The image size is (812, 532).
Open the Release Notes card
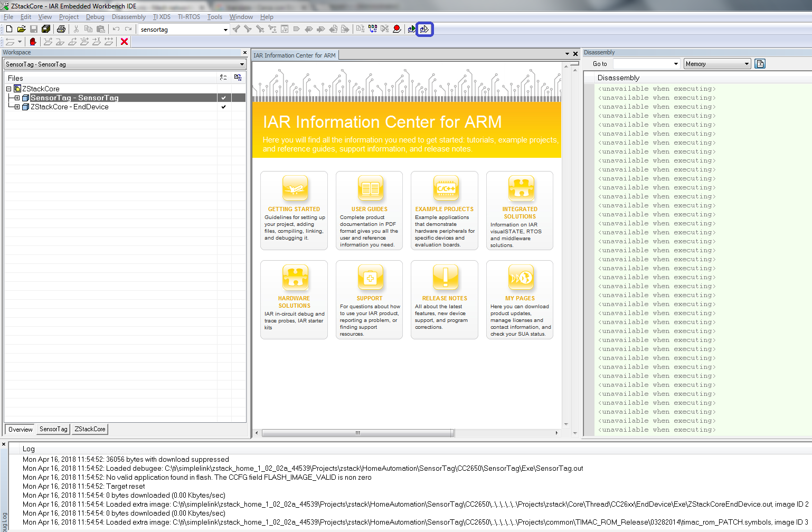(445, 300)
